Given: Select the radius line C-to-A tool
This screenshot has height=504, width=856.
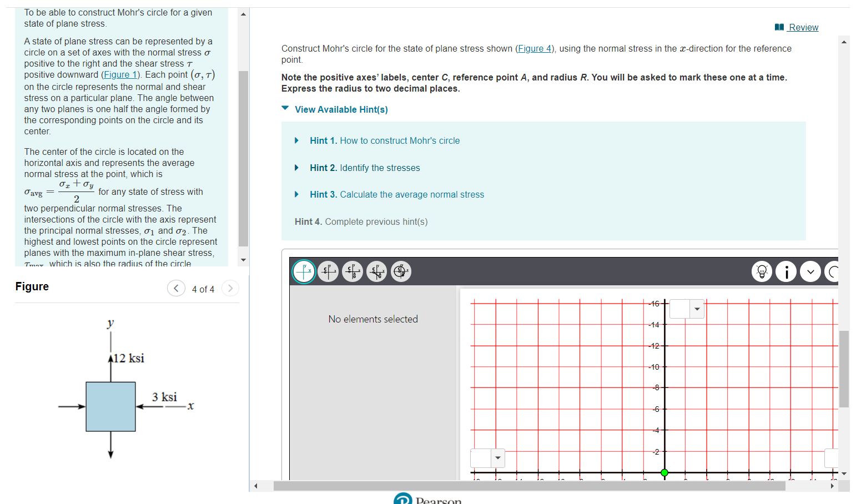Looking at the screenshot, I should pyautogui.click(x=377, y=271).
